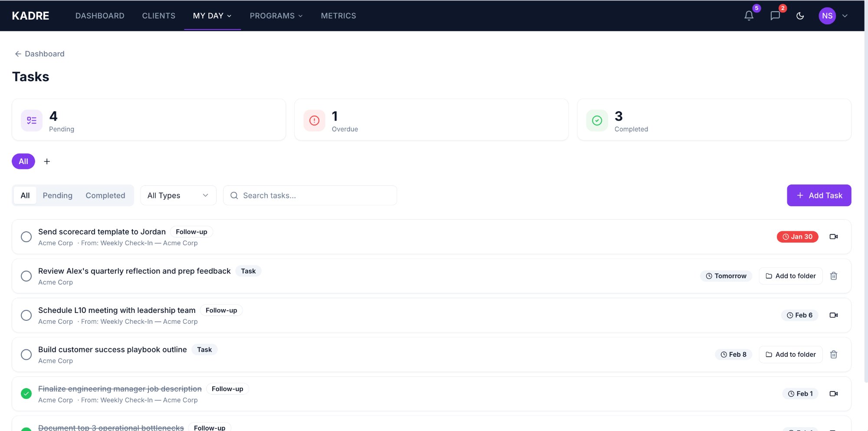
Task: Click the pending tasks list icon
Action: (x=31, y=120)
